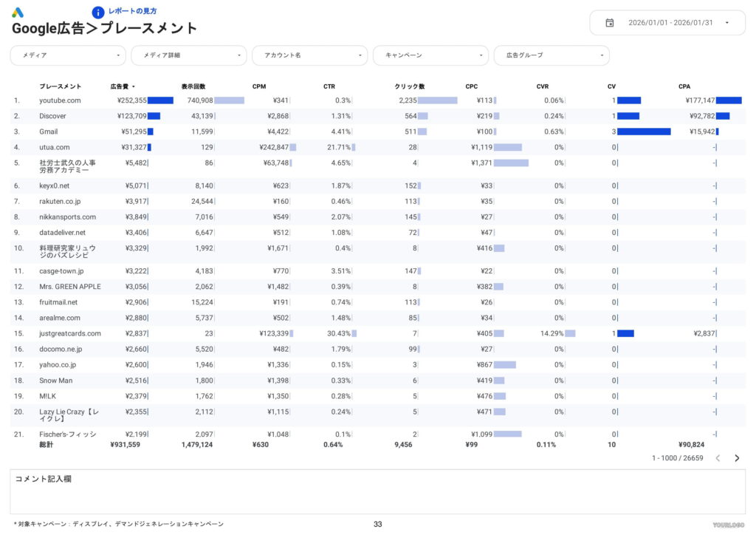Click the 1 - 1000 / 26659 pagination label
Image resolution: width=756 pixels, height=535 pixels.
point(678,458)
